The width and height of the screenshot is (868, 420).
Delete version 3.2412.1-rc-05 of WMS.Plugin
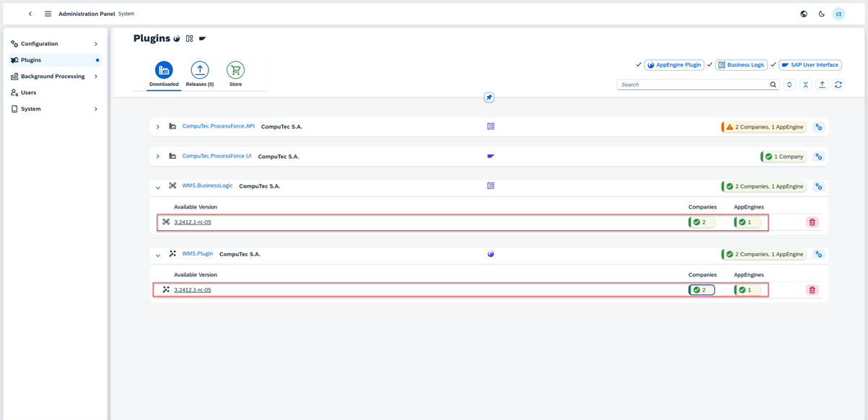(x=812, y=289)
